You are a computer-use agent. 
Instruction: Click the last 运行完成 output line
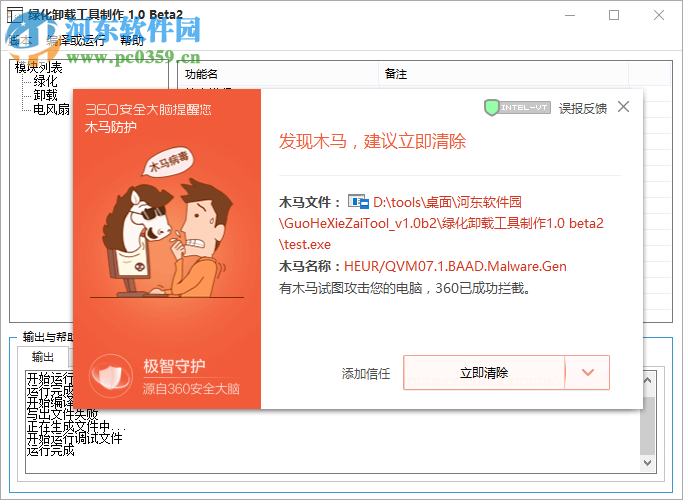(51, 450)
